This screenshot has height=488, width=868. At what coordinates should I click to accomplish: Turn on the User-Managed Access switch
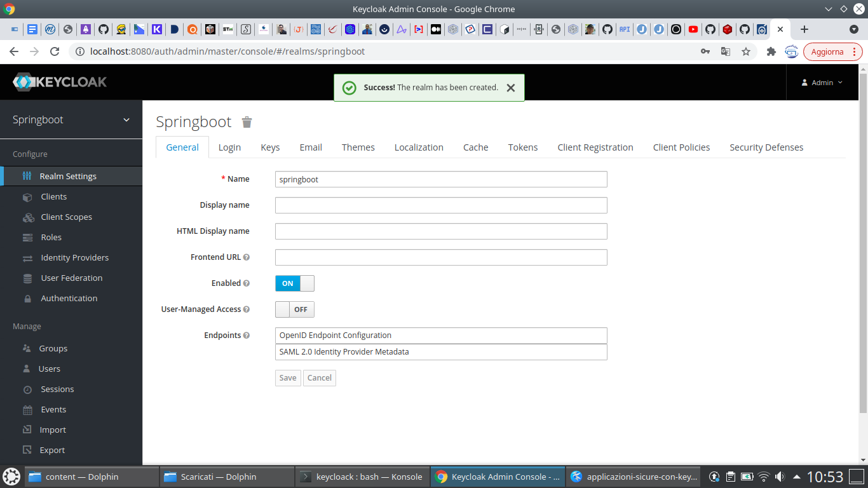295,309
